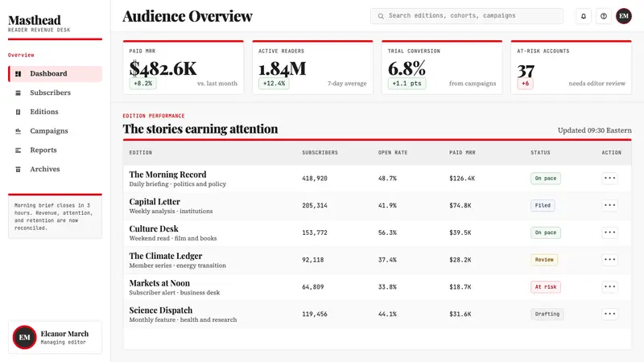Open the Editions section
This screenshot has width=644, height=362.
55,112
